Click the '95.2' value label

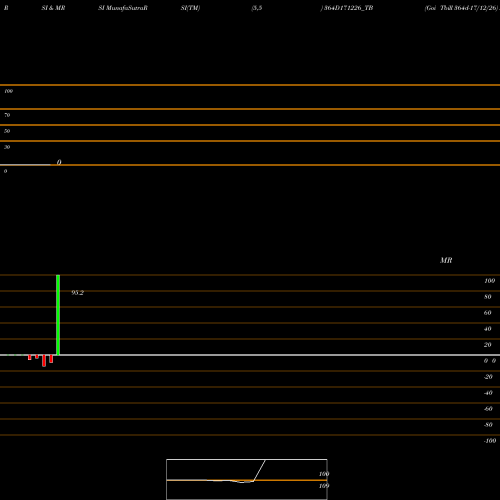77,293
